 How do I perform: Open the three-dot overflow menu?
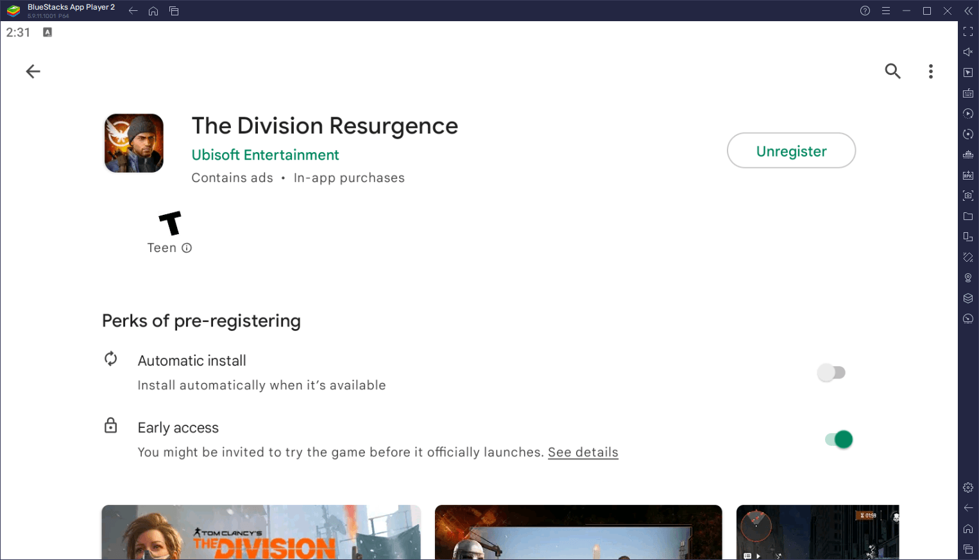pyautogui.click(x=930, y=71)
